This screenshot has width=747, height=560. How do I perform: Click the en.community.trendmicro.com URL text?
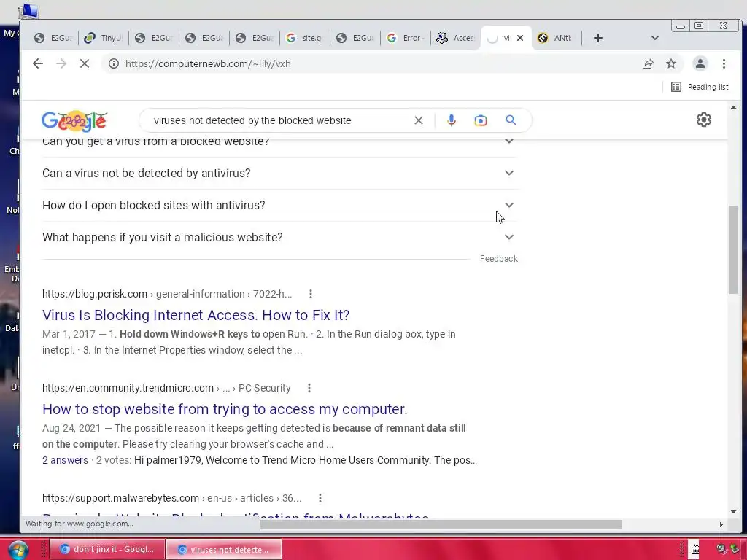tap(128, 388)
